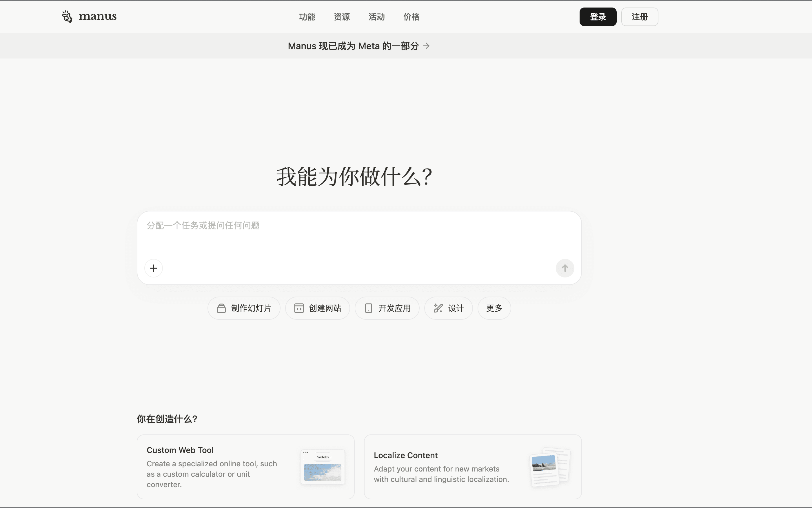Select 活动 in the navigation bar

(376, 17)
